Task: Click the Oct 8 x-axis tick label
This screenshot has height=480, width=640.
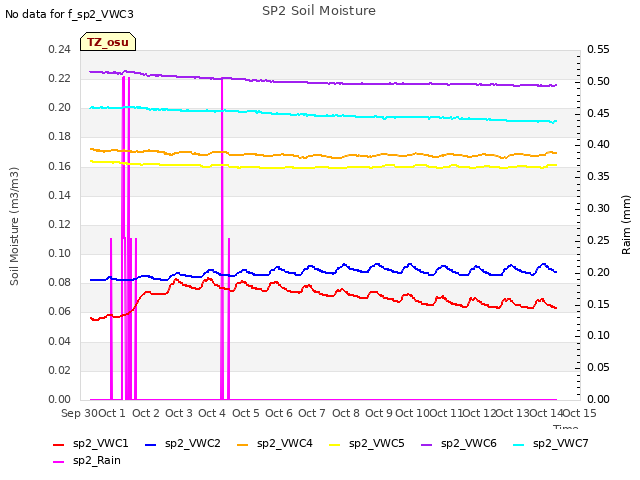Action: point(346,413)
